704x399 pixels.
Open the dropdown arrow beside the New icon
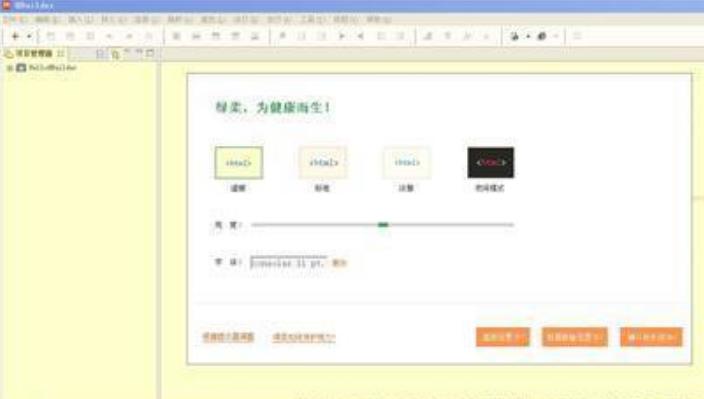click(29, 36)
